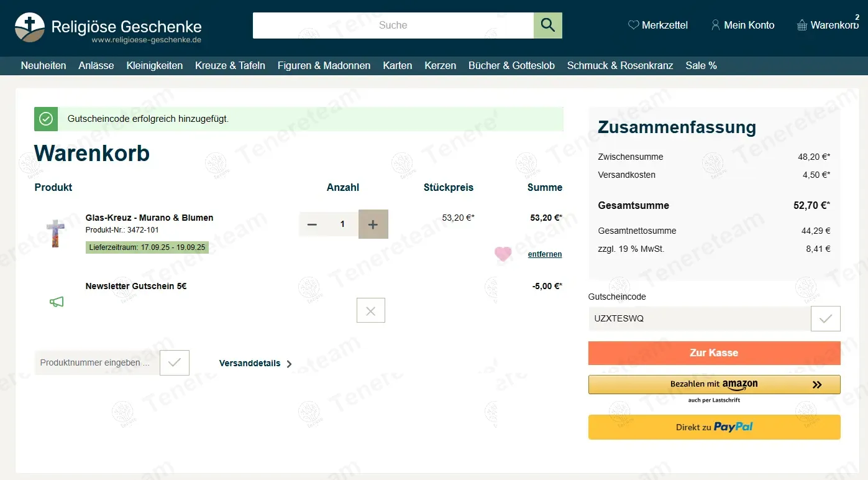Click the Glas-Kreuz product thumbnail

pos(55,233)
